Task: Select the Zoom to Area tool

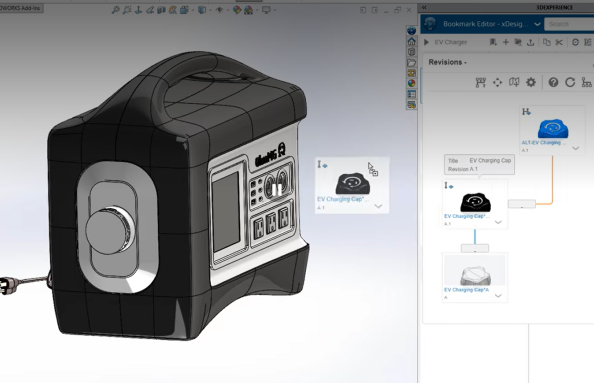Action: click(127, 10)
